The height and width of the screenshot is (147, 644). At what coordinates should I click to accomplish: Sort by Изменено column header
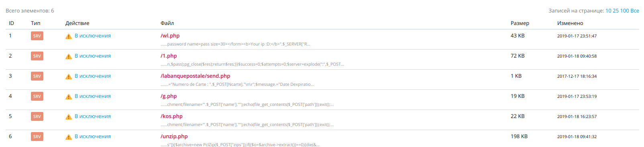point(570,23)
